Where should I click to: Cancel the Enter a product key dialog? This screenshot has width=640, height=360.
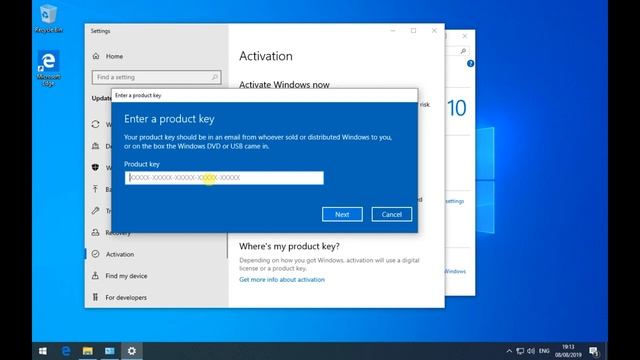click(x=391, y=214)
